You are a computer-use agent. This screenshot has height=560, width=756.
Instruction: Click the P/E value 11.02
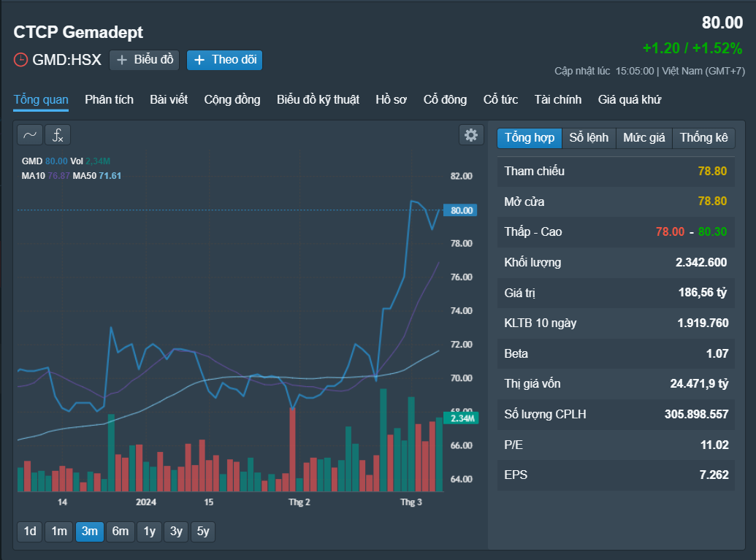[x=714, y=445]
